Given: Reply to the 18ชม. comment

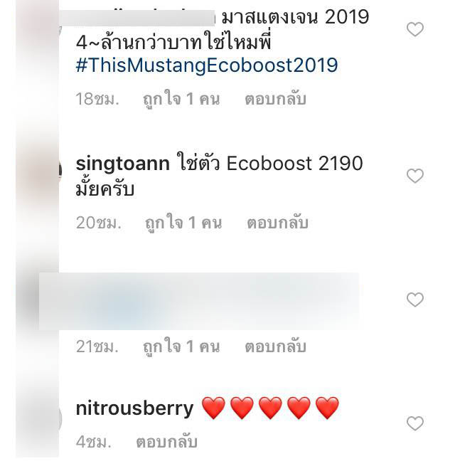Looking at the screenshot, I should tap(275, 99).
